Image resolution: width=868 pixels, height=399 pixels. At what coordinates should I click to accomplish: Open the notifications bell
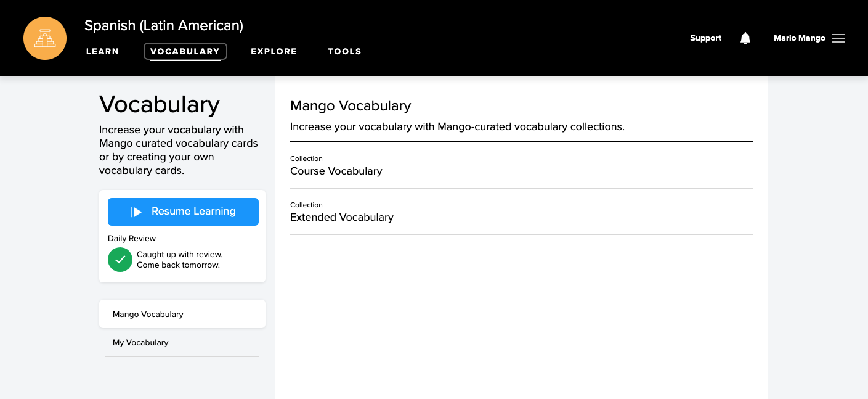[745, 38]
